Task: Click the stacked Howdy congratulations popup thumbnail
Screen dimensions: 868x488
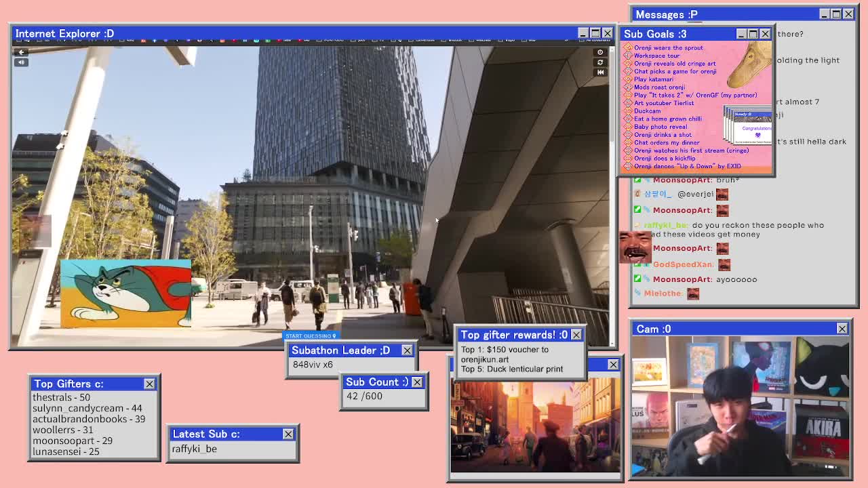Action: (x=747, y=125)
